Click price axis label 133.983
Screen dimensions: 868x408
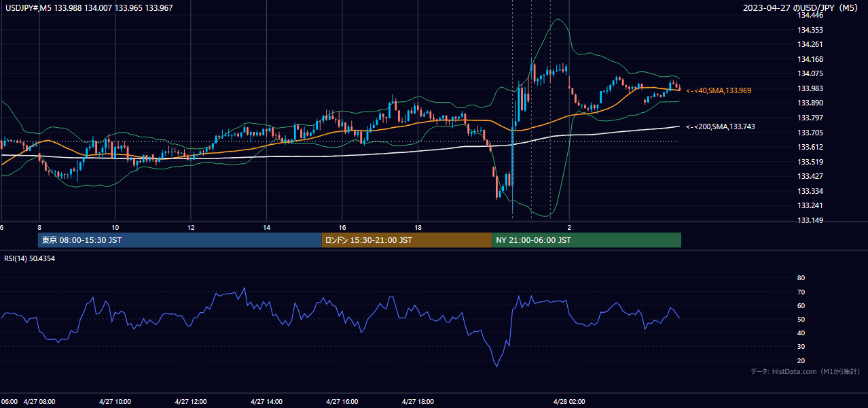[811, 88]
